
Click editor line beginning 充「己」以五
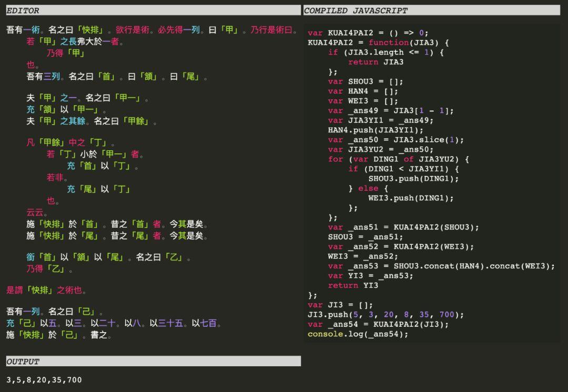pyautogui.click(x=113, y=324)
